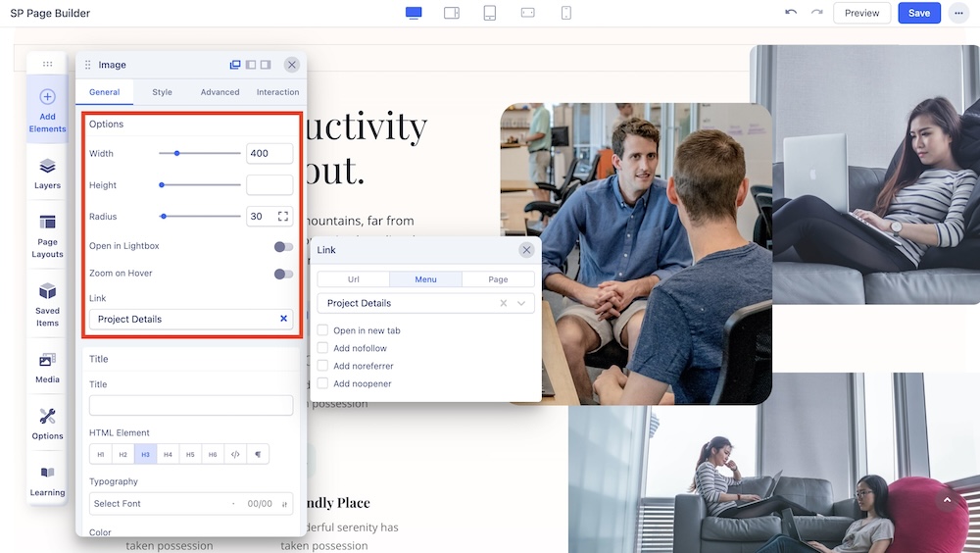Enable Zoom on Hover toggle
This screenshot has height=553, width=980.
click(283, 274)
